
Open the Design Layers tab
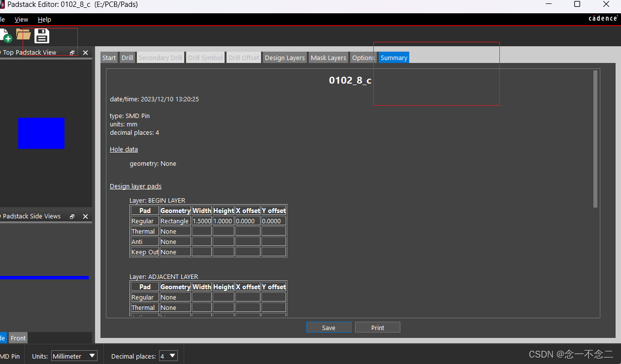pyautogui.click(x=285, y=58)
